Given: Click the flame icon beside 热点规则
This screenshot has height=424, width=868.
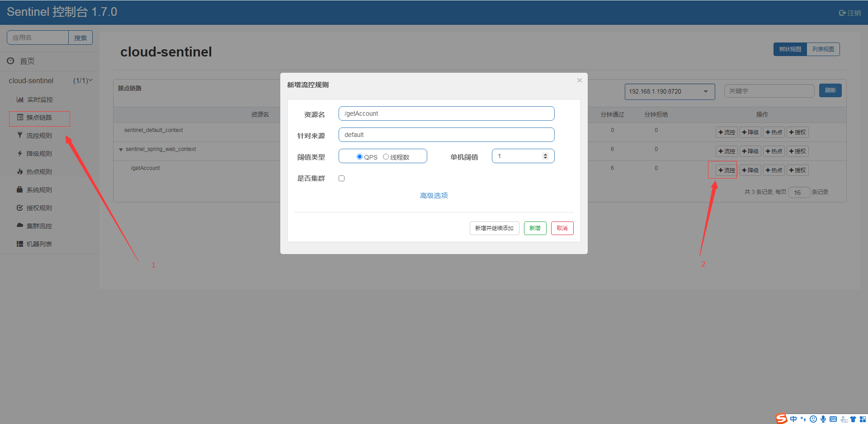Looking at the screenshot, I should (20, 172).
